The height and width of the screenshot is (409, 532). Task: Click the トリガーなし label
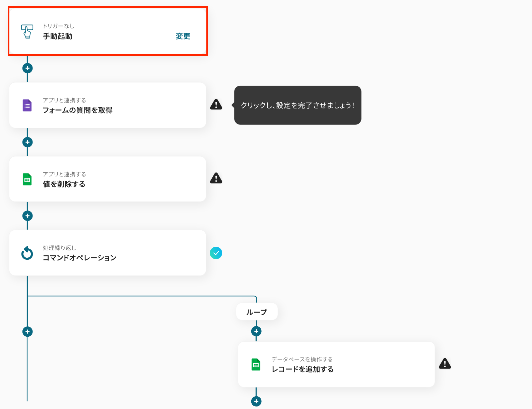59,26
